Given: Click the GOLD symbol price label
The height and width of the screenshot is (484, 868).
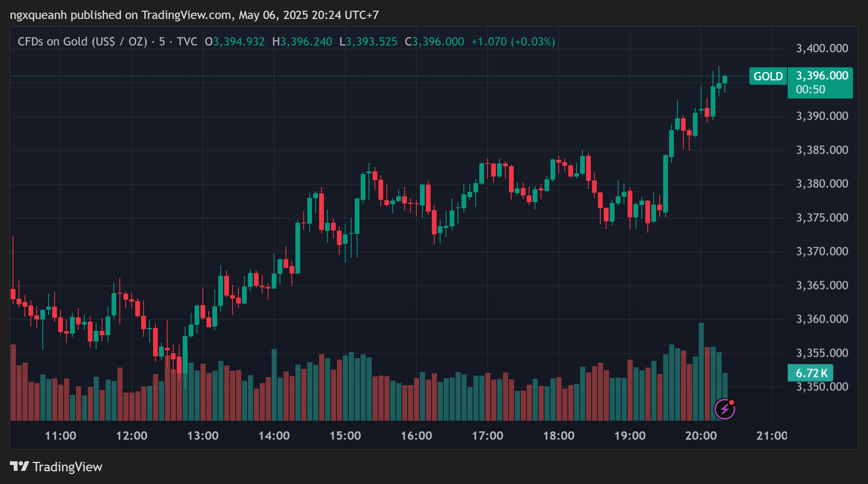Looking at the screenshot, I should click(x=768, y=76).
